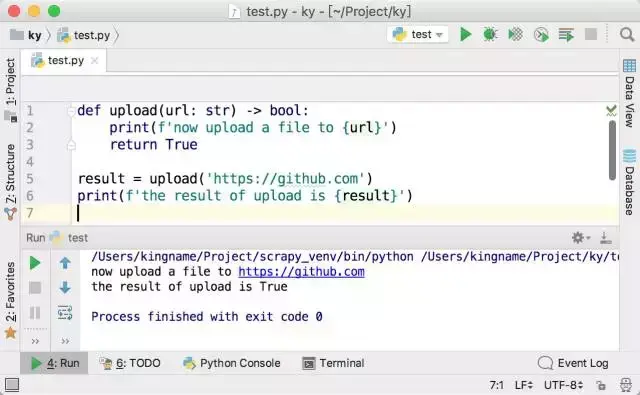Viewport: 640px width, 395px height.
Task: Toggle the tool window buttons at the bottom-left corner
Action: (x=12, y=384)
